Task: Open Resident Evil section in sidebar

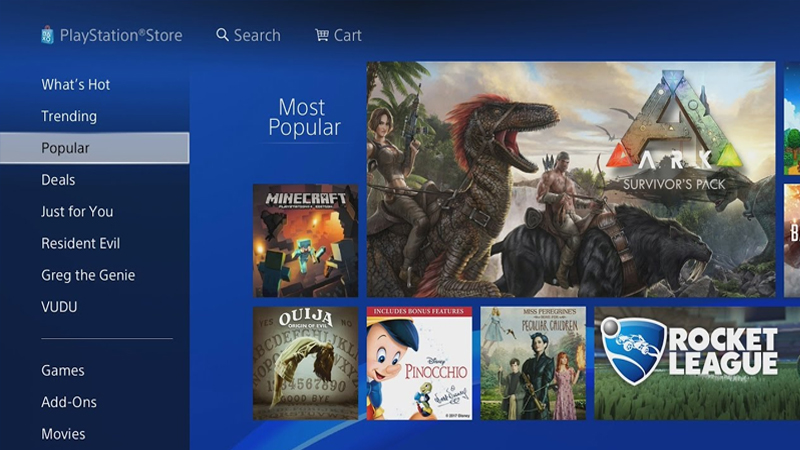Action: (x=81, y=243)
